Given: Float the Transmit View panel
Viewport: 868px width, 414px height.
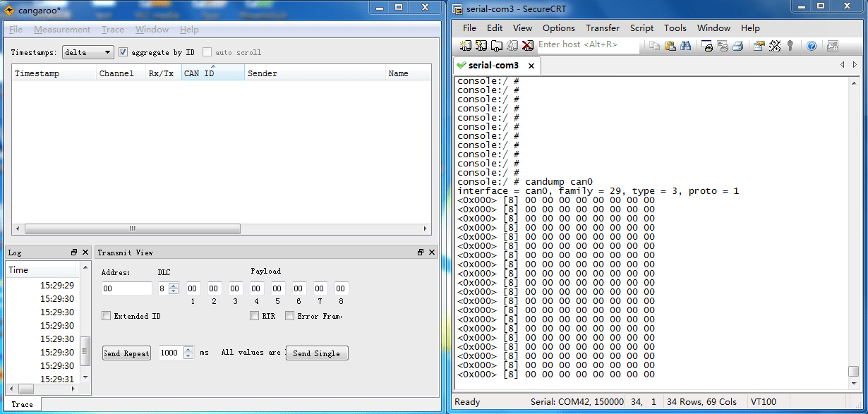Looking at the screenshot, I should [x=421, y=252].
